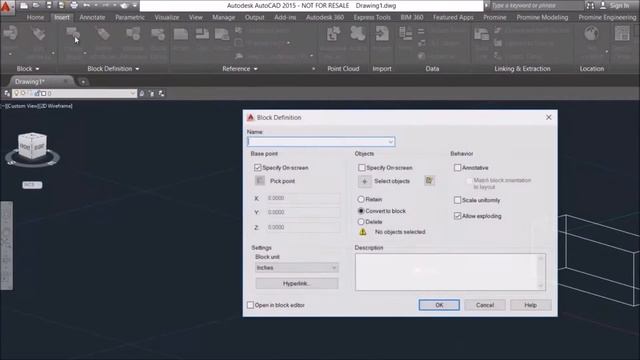The height and width of the screenshot is (360, 640).
Task: Click the Attach icon in Reference panel
Action: click(x=181, y=34)
